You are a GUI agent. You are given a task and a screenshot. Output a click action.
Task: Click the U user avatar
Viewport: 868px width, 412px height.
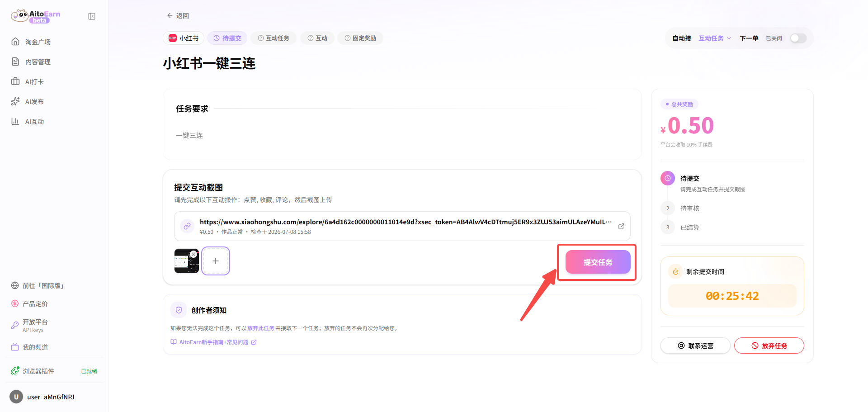click(16, 397)
